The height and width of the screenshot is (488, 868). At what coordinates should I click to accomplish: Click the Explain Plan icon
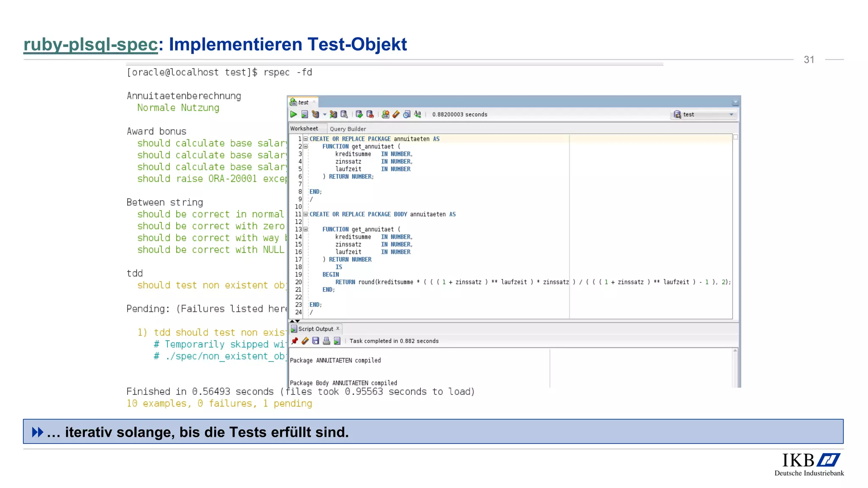(x=315, y=114)
